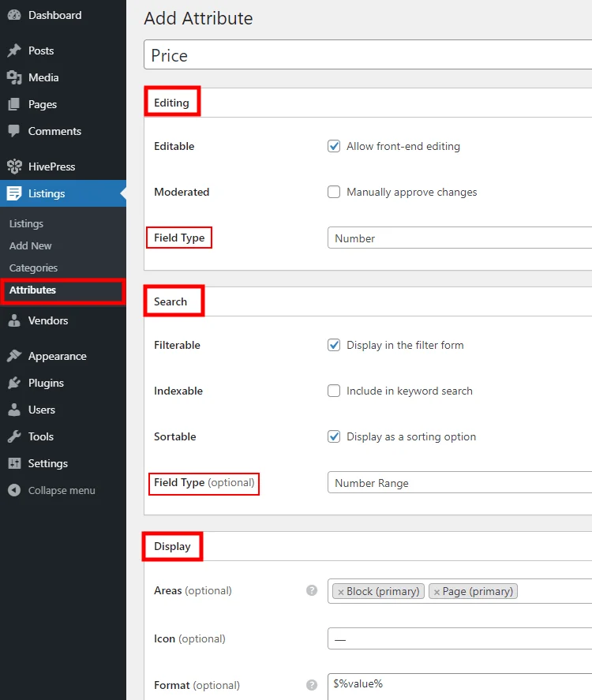Viewport: 592px width, 700px height.
Task: Click the Filterable label
Action: coord(177,345)
